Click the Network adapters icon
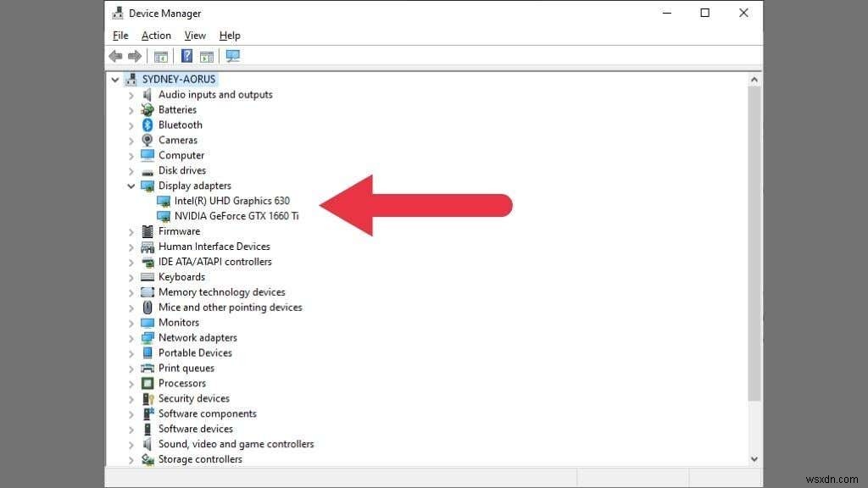868x488 pixels. (x=147, y=337)
